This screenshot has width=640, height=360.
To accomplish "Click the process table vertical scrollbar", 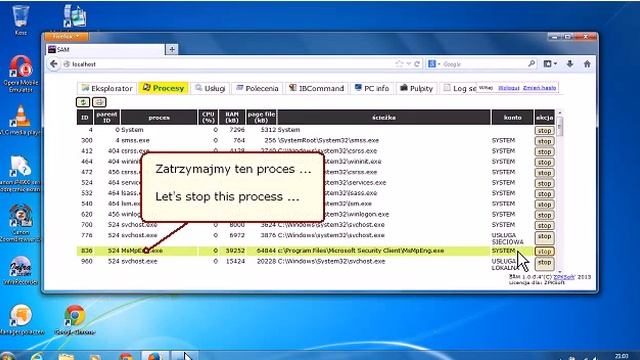I will (560, 190).
